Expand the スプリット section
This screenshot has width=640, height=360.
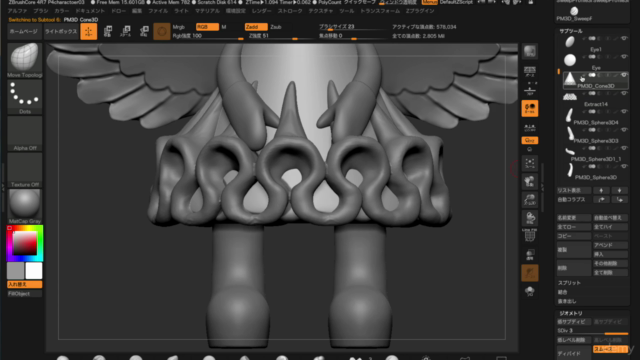coord(569,283)
